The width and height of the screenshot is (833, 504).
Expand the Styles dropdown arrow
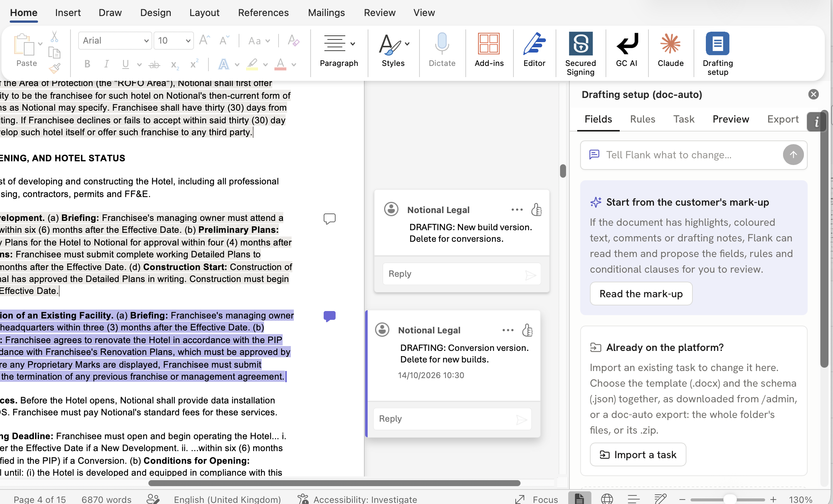[407, 44]
